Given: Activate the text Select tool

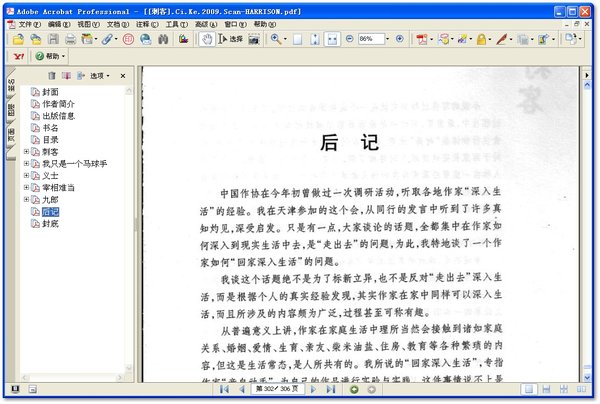Looking at the screenshot, I should pyautogui.click(x=230, y=39).
